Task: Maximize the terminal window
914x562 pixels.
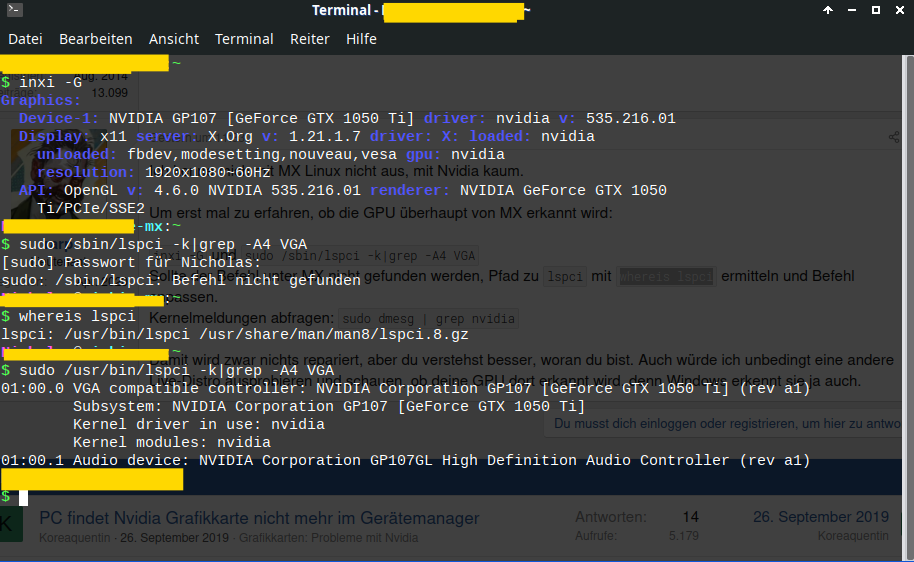Action: tap(876, 10)
